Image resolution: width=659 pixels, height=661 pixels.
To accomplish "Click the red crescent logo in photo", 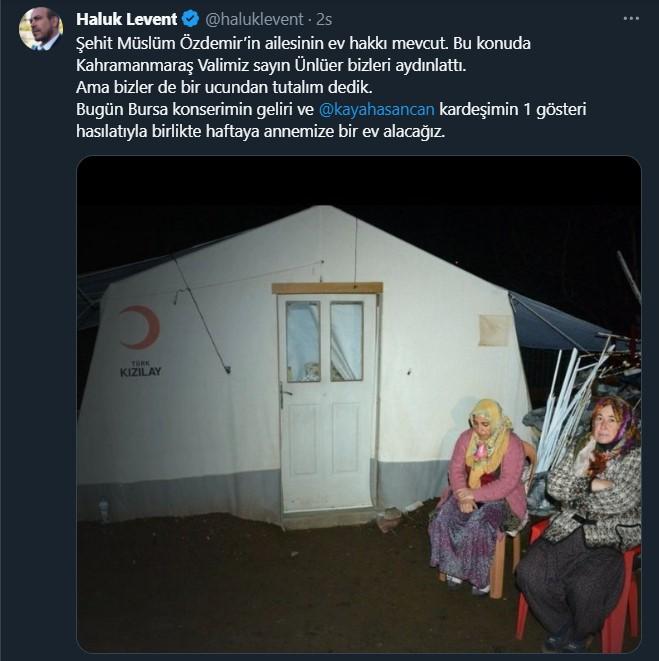I will pos(140,328).
